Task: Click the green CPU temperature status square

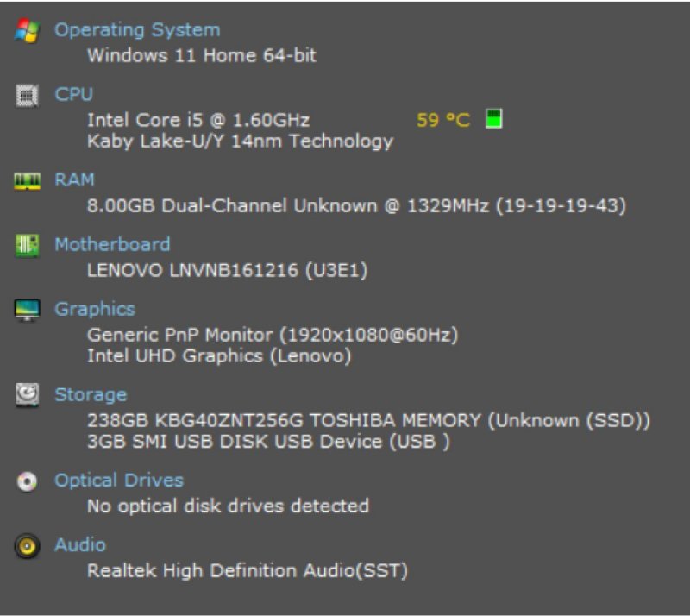Action: point(493,119)
